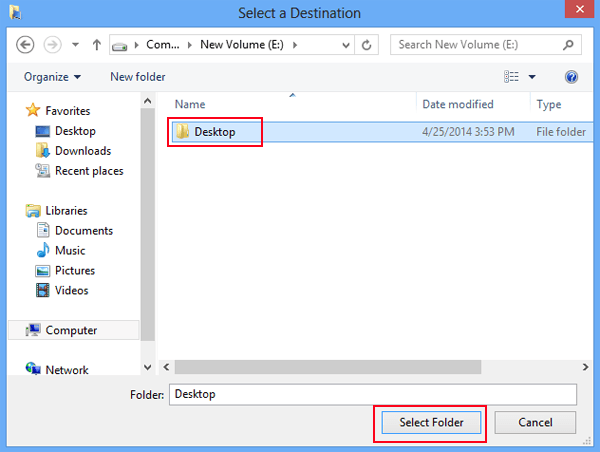Screen dimensions: 600x452
Task: Open the recent locations dropdown arrow
Action: pos(75,45)
